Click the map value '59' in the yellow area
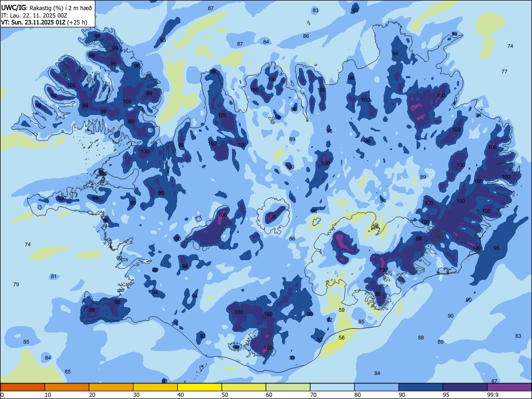Viewport: 532px width, 399px height. pyautogui.click(x=342, y=310)
